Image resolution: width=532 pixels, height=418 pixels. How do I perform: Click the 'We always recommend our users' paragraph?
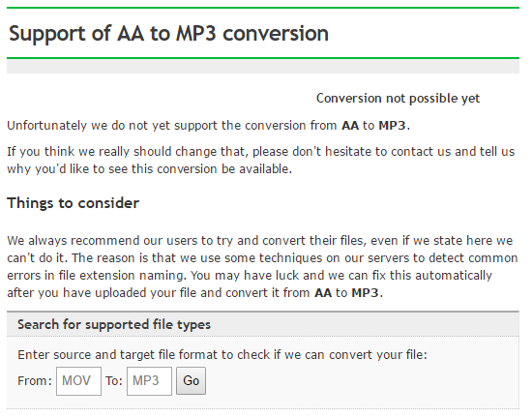[x=262, y=266]
